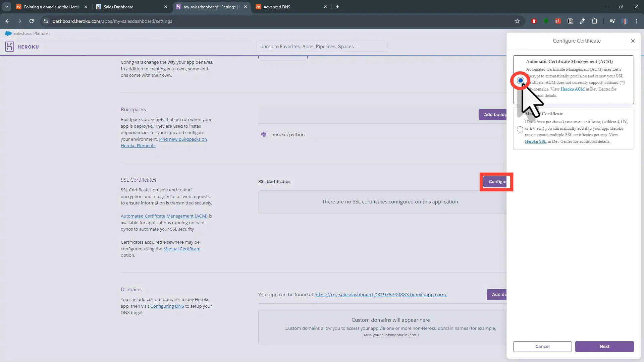Image resolution: width=644 pixels, height=362 pixels.
Task: Click the Next button
Action: (604, 346)
